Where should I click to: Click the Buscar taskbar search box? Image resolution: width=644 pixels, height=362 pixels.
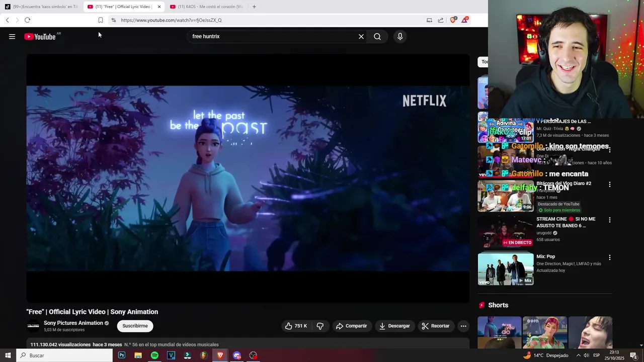(x=64, y=355)
